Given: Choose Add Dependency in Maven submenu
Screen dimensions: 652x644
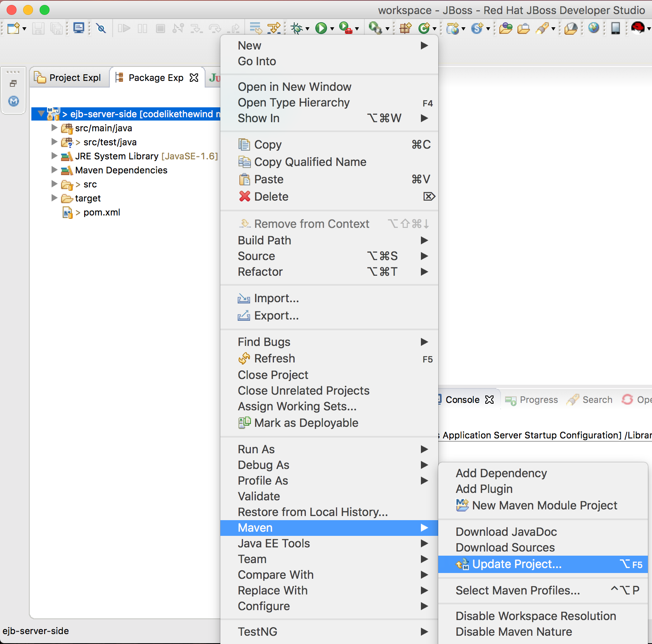Looking at the screenshot, I should coord(543,473).
